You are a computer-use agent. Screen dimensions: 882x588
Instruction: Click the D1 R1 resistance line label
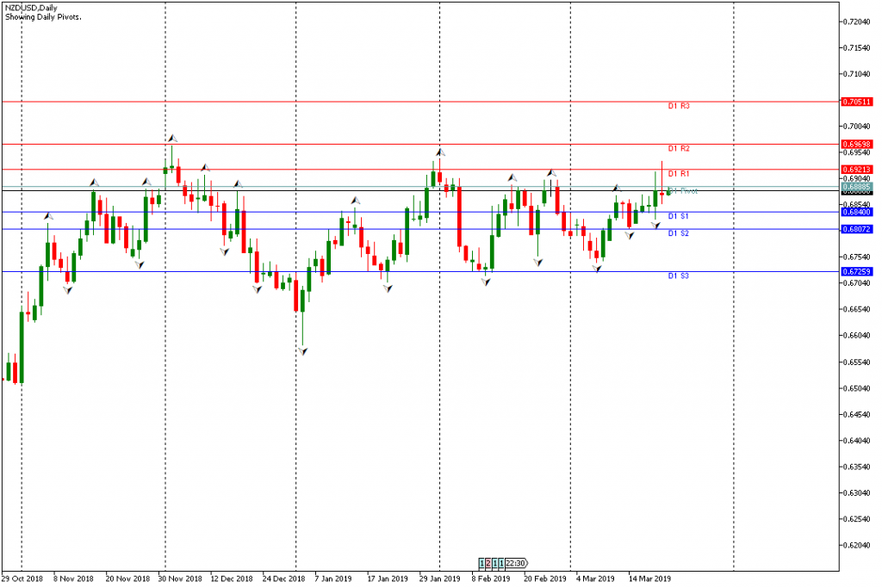coord(680,174)
